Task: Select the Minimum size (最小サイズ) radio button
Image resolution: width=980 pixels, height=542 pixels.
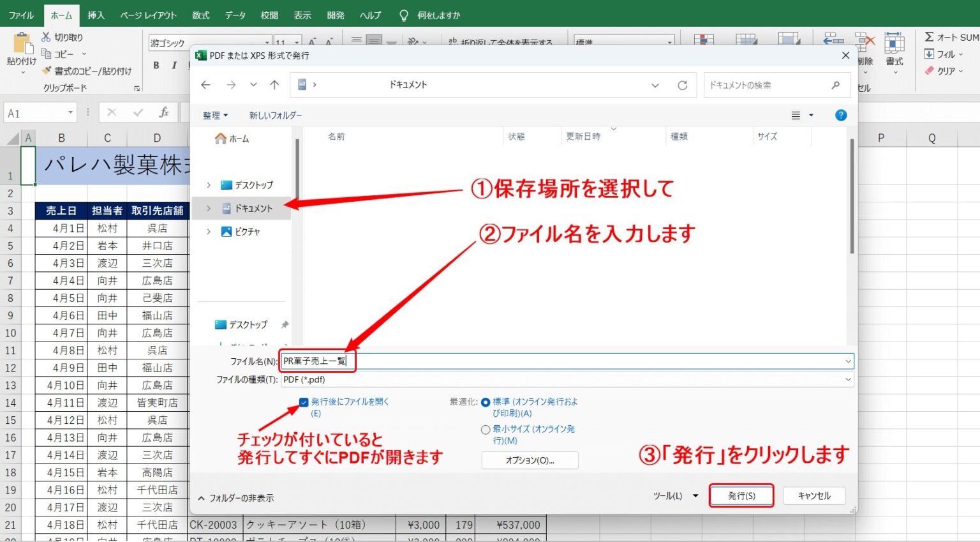Action: point(486,430)
